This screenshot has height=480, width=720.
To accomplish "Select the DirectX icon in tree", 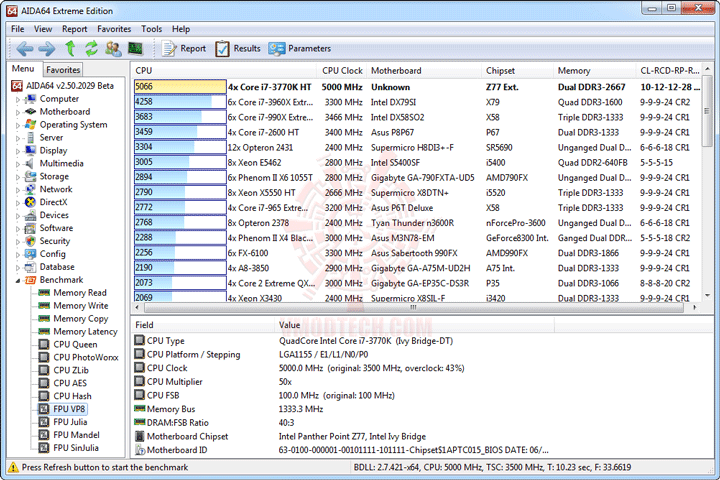I will point(30,202).
